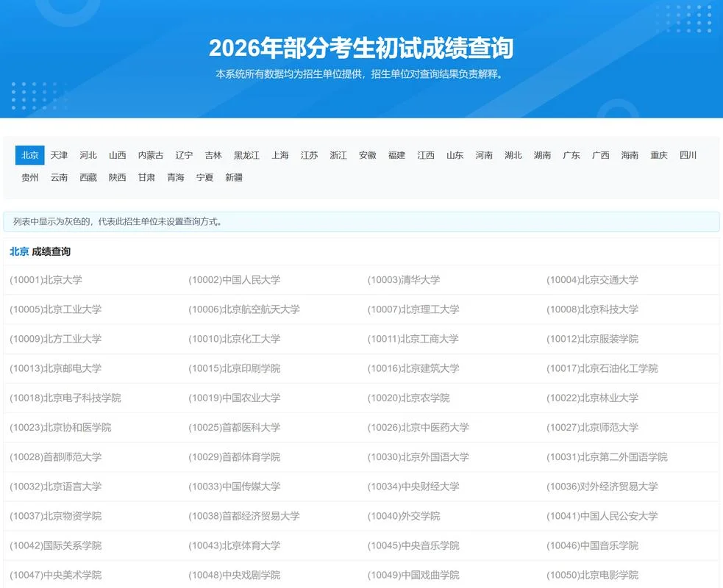The width and height of the screenshot is (723, 588).
Task: Click (10034)中央财经大学
Action: click(413, 486)
